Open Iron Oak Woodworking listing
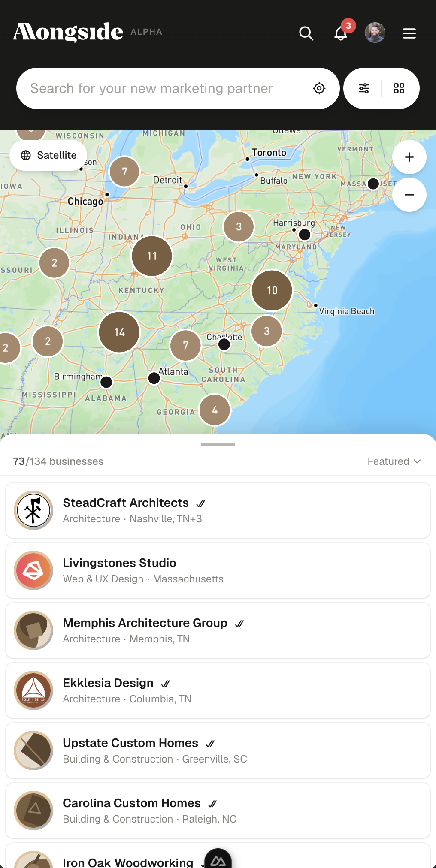The image size is (436, 868). point(218,856)
